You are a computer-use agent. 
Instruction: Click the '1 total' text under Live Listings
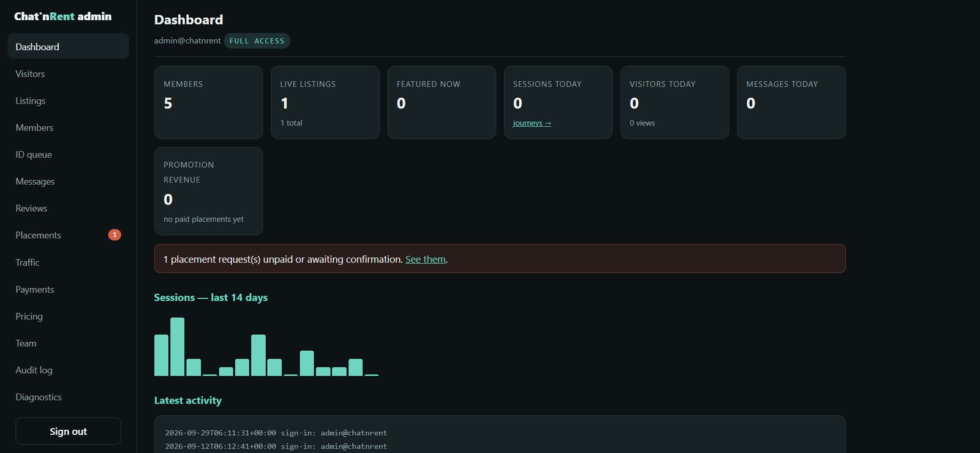click(x=292, y=123)
